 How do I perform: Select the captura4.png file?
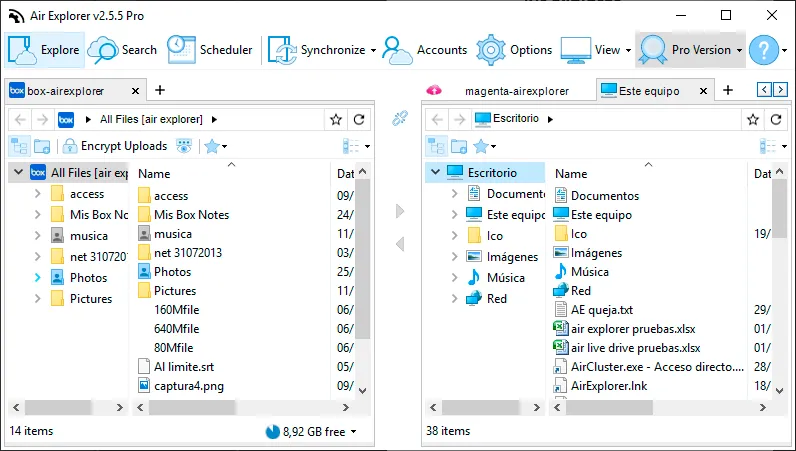tap(189, 386)
